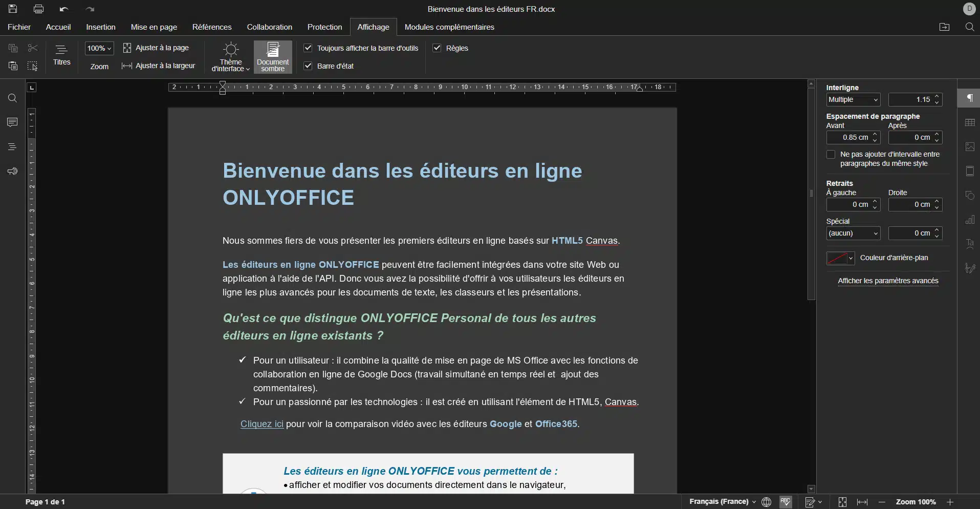The width and height of the screenshot is (980, 509).
Task: Fit to width icon in status bar
Action: [x=862, y=502]
